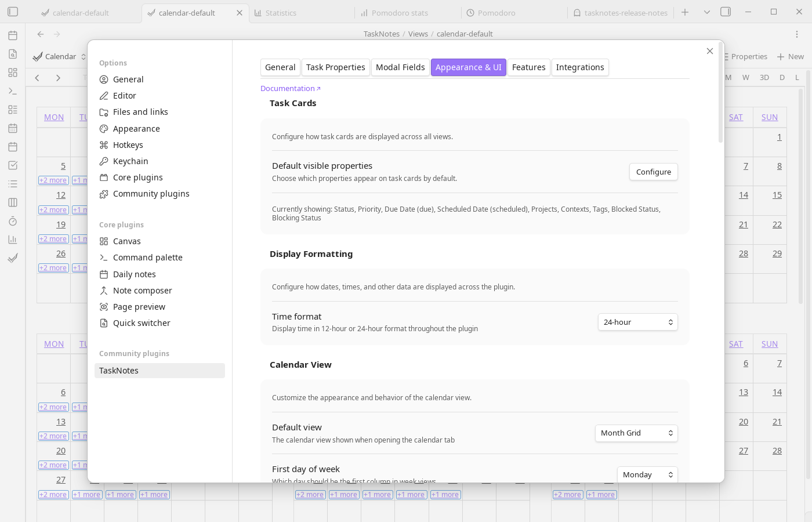Change the Time format dropdown from 24-hour
This screenshot has height=522, width=812.
pos(638,322)
